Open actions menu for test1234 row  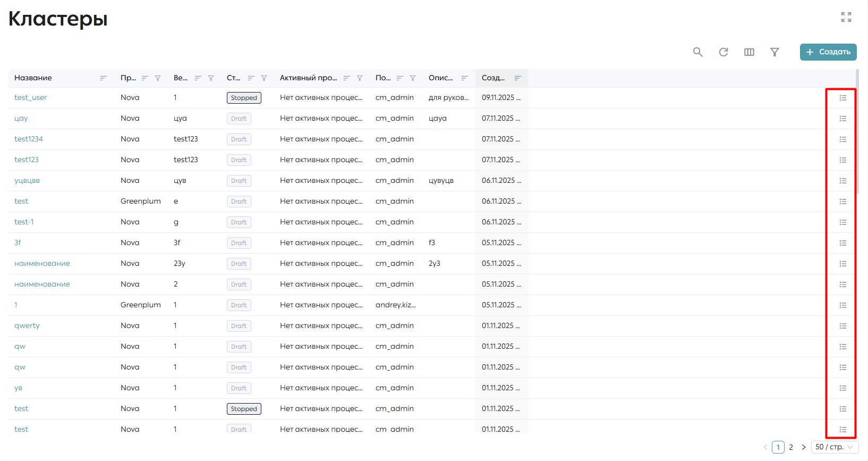843,139
